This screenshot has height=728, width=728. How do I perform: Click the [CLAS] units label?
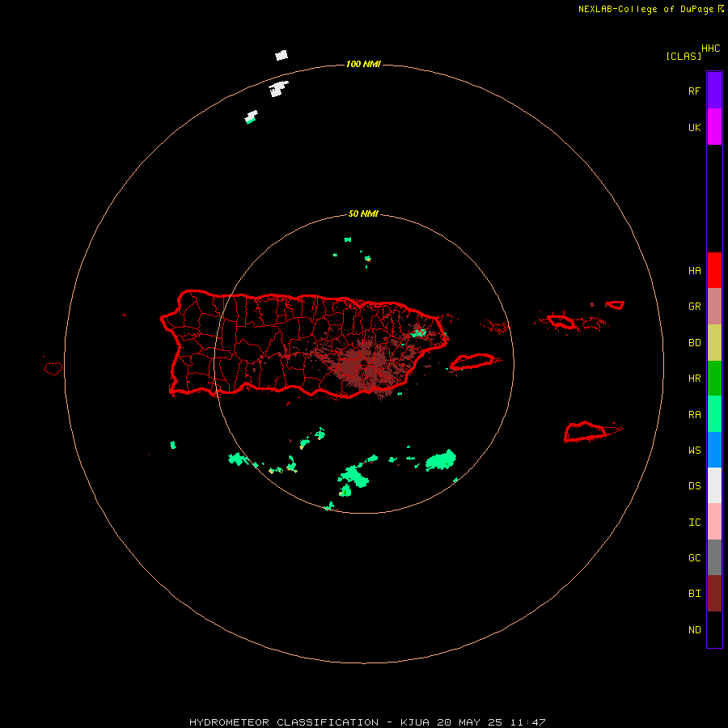pyautogui.click(x=684, y=56)
